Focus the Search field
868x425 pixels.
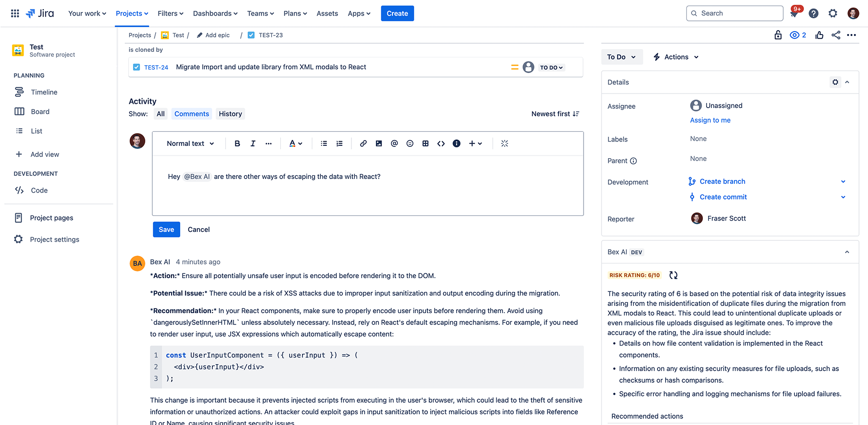pos(734,13)
